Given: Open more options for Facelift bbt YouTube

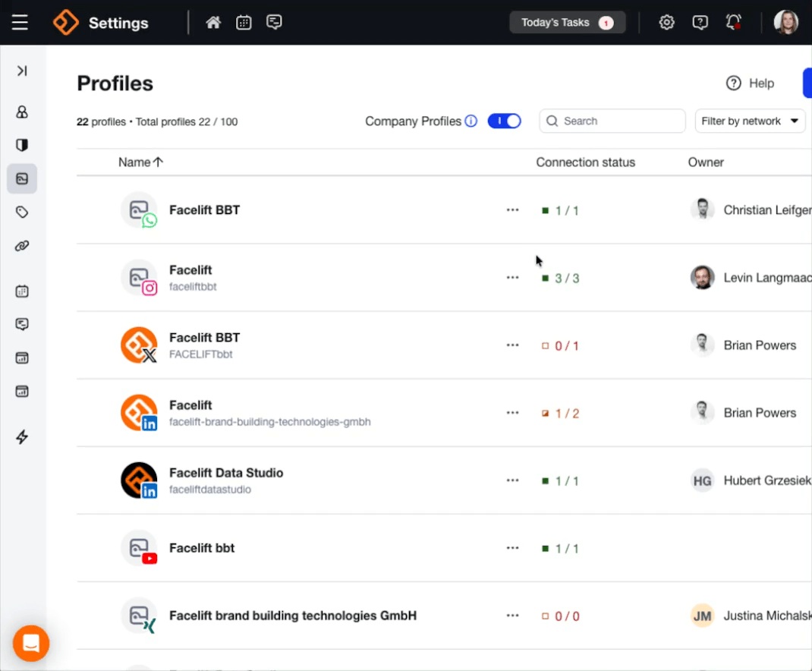Looking at the screenshot, I should [512, 548].
